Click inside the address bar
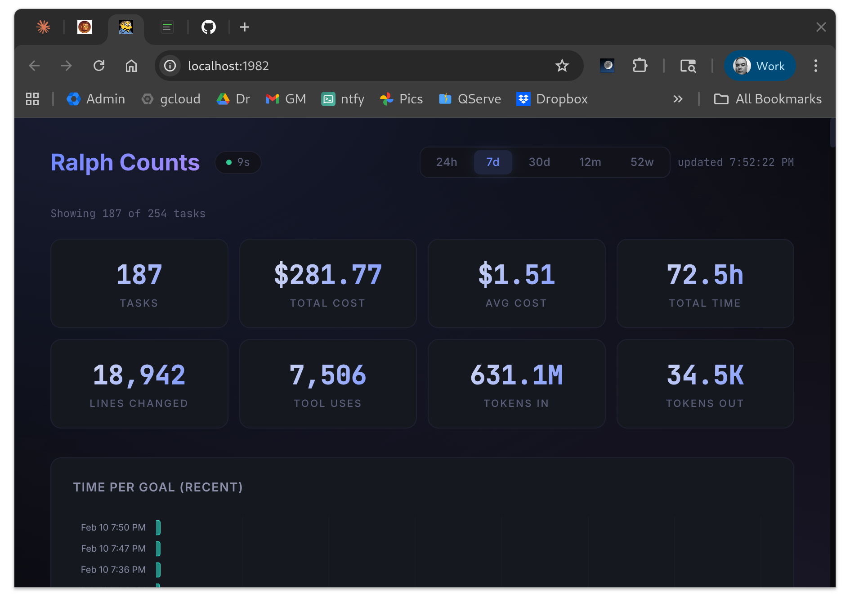Image resolution: width=850 pixels, height=616 pixels. tap(315, 66)
